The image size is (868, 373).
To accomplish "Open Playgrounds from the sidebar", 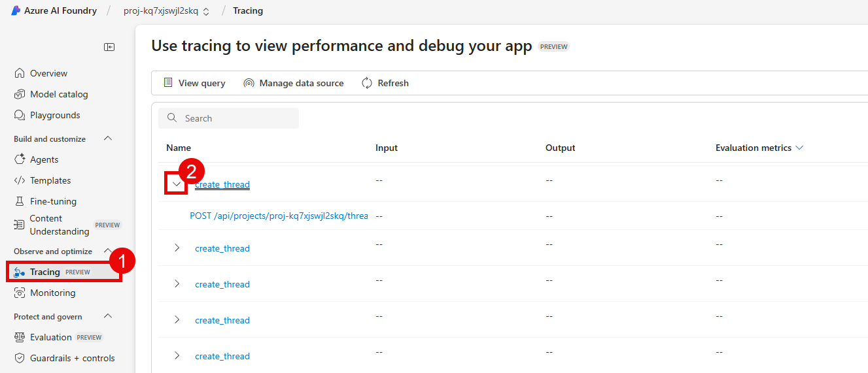I will pos(55,115).
